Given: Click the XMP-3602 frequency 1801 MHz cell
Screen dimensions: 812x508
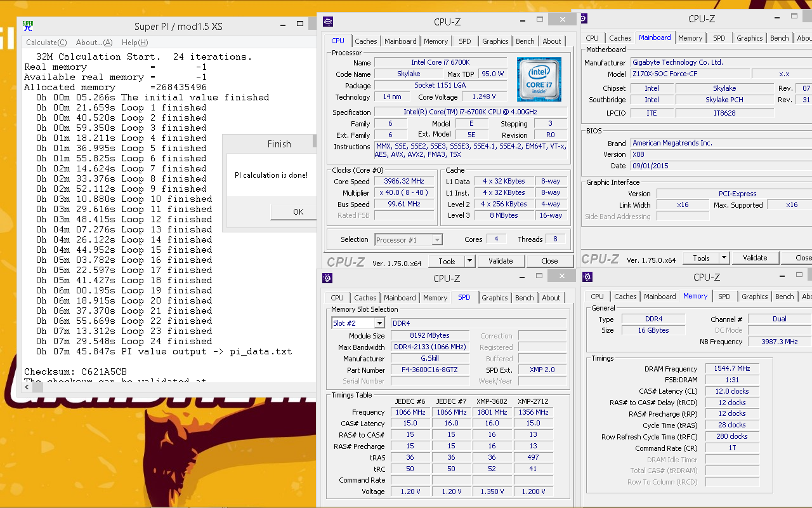Looking at the screenshot, I should (492, 412).
